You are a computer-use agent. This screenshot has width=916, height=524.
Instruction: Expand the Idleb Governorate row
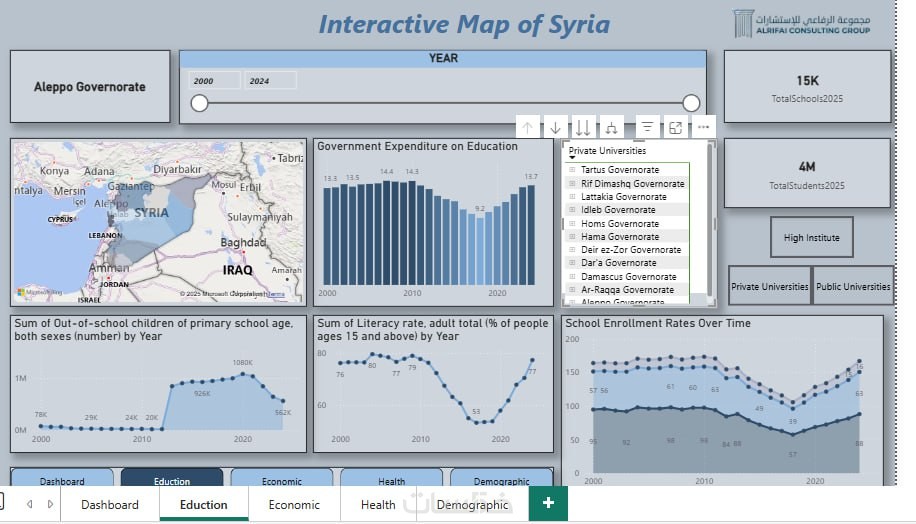tap(572, 210)
